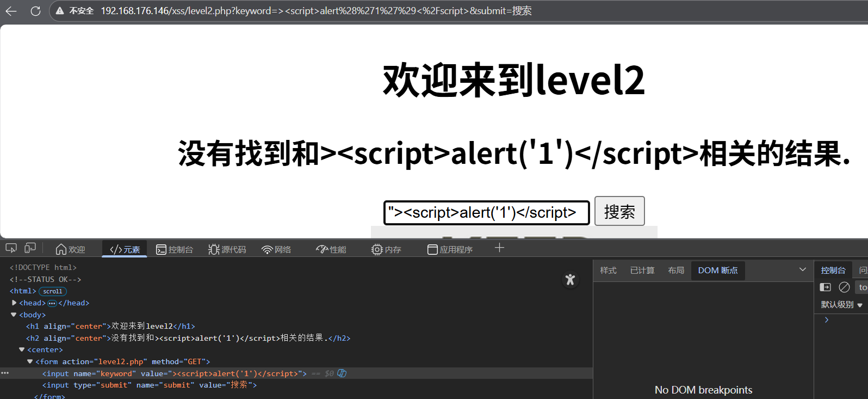This screenshot has height=399, width=868.
Task: Switch to the 元素 tab
Action: (x=125, y=249)
